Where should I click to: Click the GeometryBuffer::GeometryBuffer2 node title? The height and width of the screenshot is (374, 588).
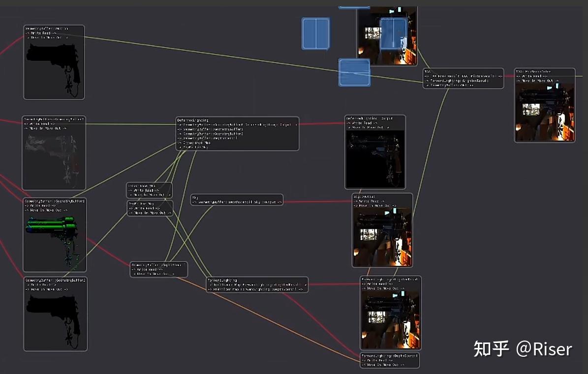click(56, 280)
